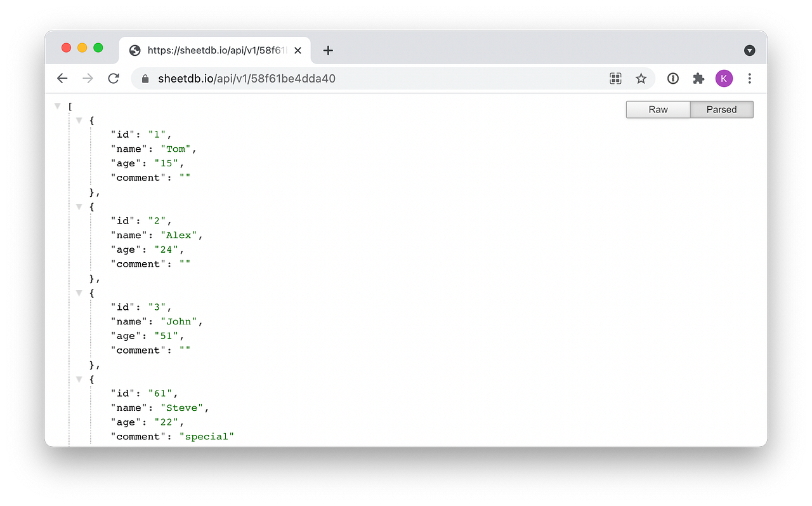Open the extensions puzzle-piece icon

[698, 78]
